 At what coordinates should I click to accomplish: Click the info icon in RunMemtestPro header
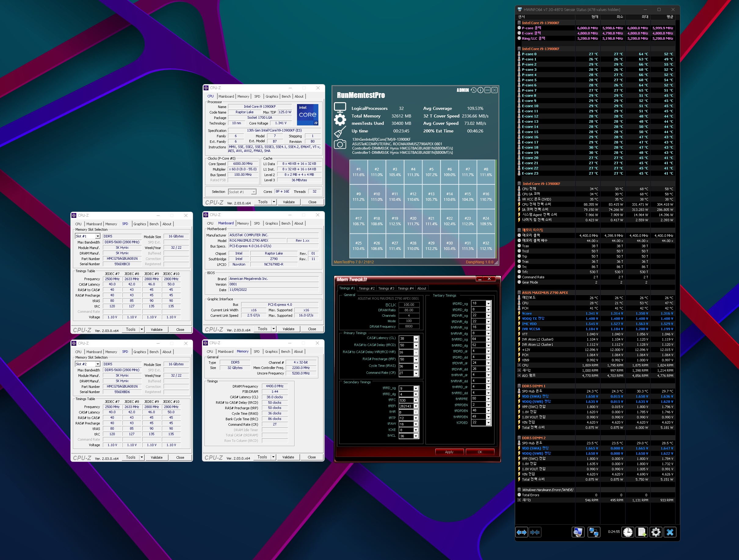pyautogui.click(x=480, y=90)
